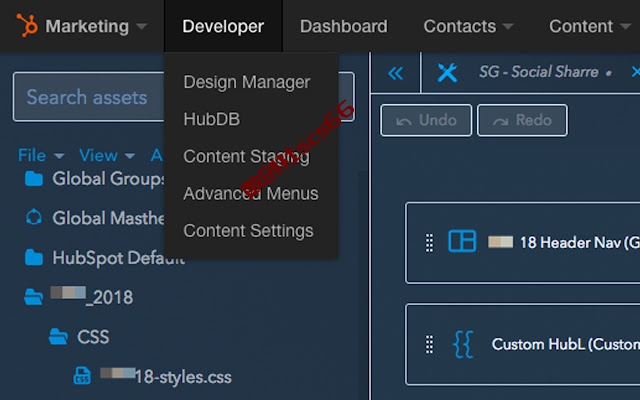This screenshot has width=640, height=400.
Task: Click drag handle of Custom HubL module
Action: (x=429, y=344)
